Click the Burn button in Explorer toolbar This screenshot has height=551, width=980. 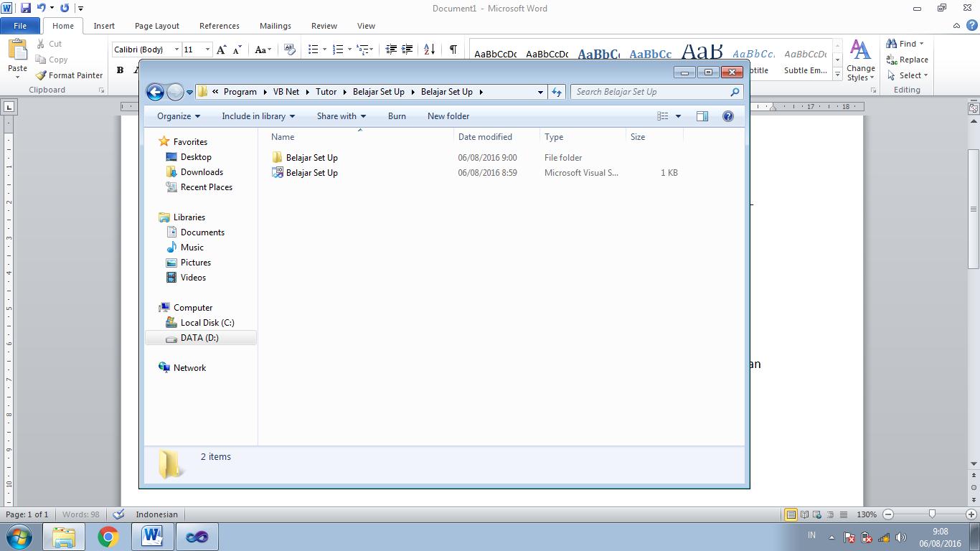(397, 116)
